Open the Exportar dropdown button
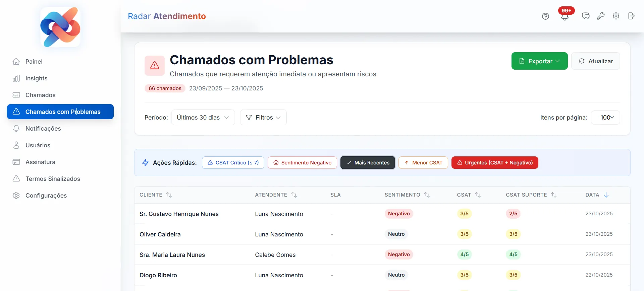Viewport: 644px width, 291px height. pos(539,61)
